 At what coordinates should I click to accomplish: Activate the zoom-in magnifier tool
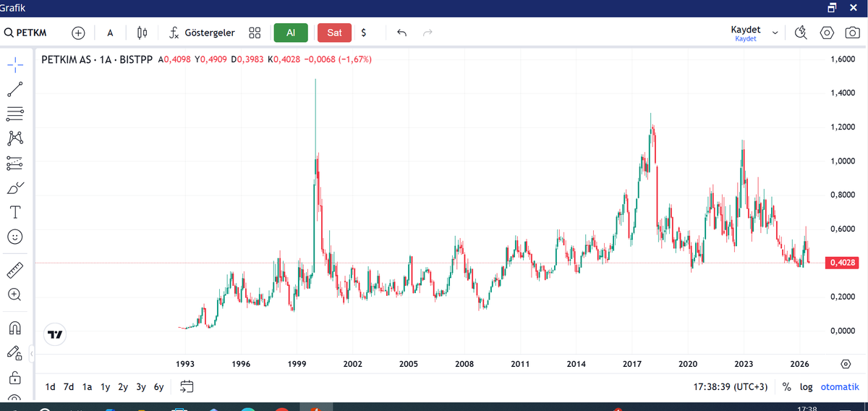pyautogui.click(x=15, y=295)
